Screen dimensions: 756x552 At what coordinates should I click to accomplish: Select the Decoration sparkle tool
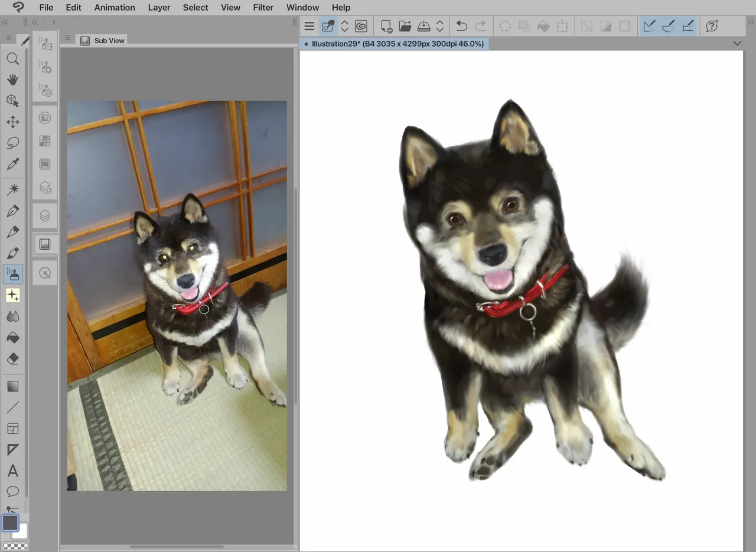12,295
